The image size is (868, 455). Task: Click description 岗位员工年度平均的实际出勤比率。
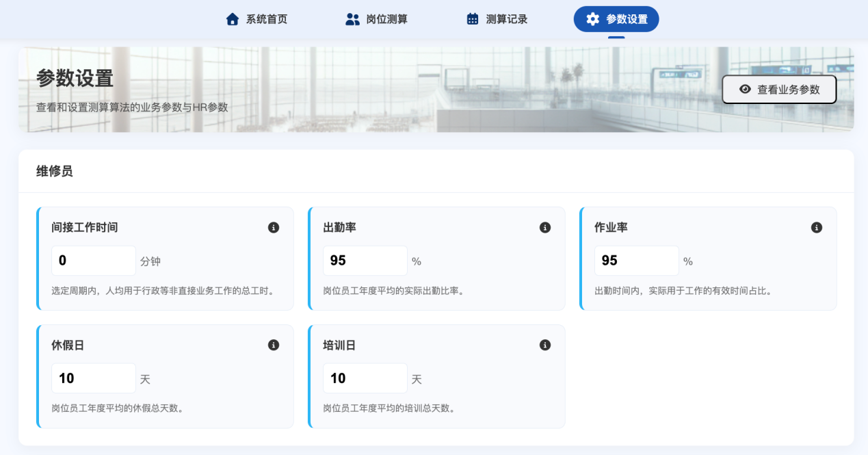click(x=393, y=291)
